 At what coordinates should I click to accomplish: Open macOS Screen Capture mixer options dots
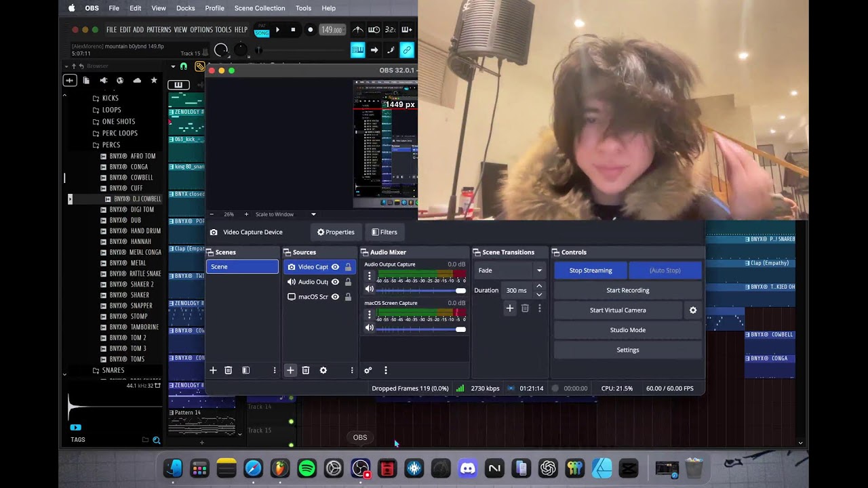(370, 314)
